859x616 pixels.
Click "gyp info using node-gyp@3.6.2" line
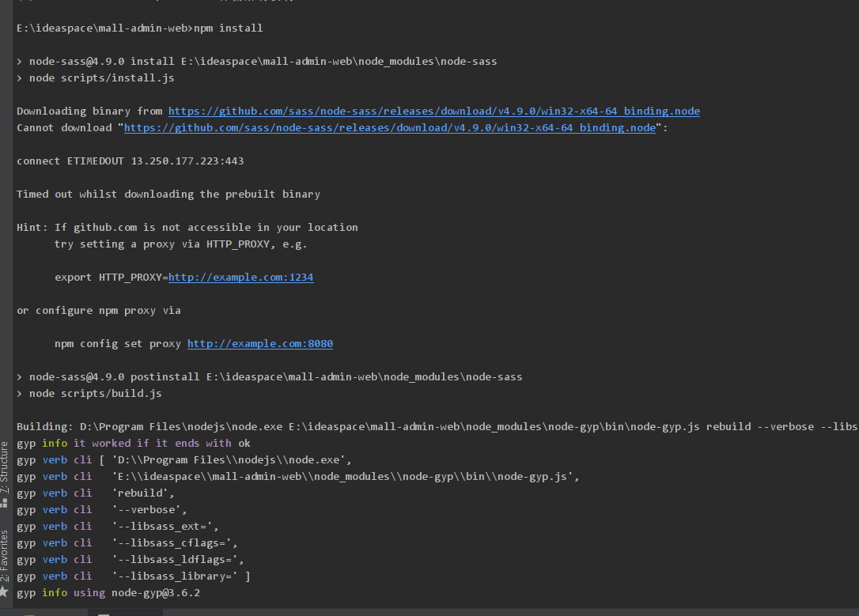[x=108, y=593]
